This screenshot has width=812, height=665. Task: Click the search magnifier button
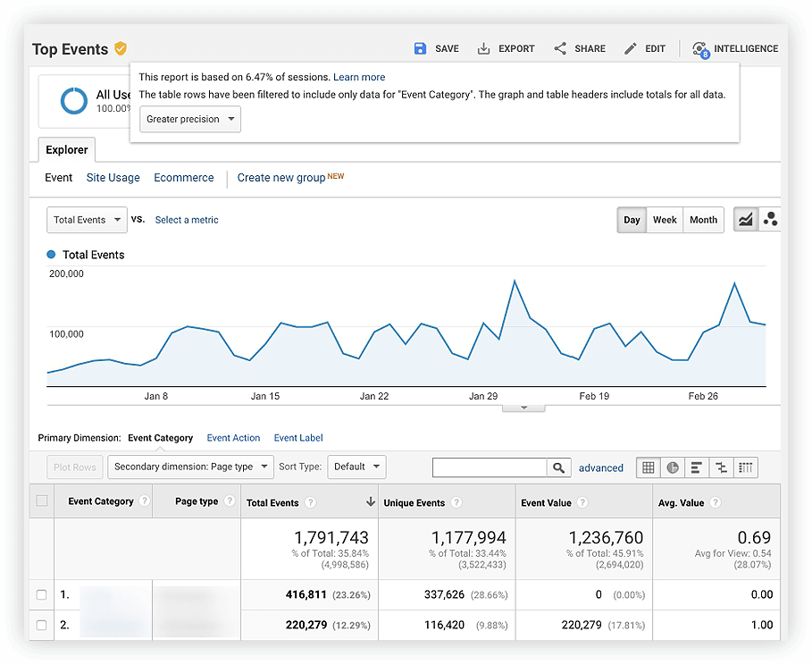point(559,467)
